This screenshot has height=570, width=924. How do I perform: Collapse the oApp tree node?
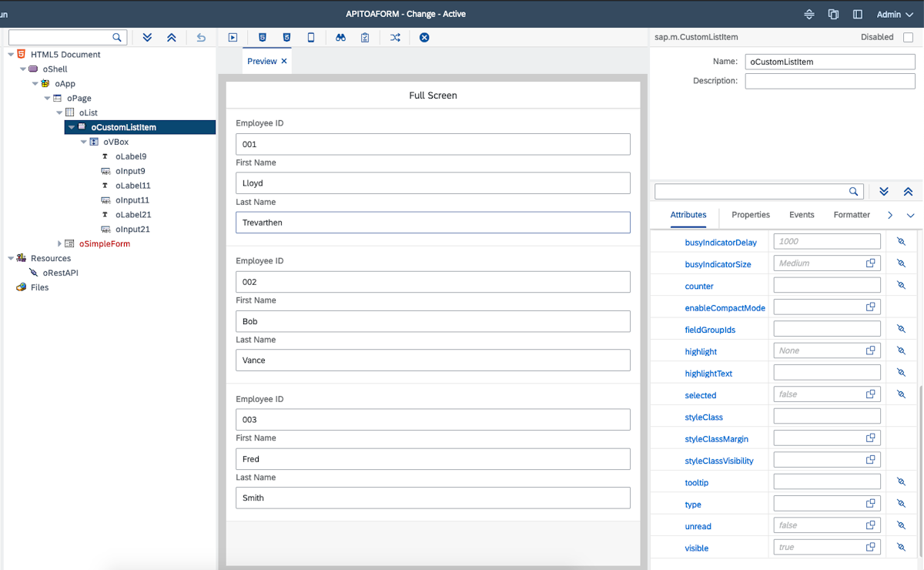coord(35,84)
